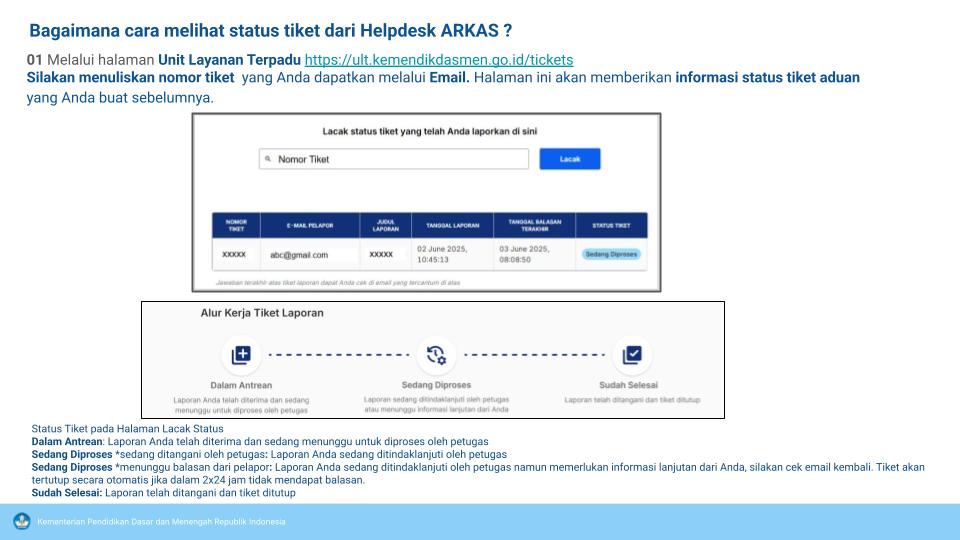The width and height of the screenshot is (960, 540).
Task: Click the E-MAIL PELAPOR column header
Action: (x=310, y=225)
